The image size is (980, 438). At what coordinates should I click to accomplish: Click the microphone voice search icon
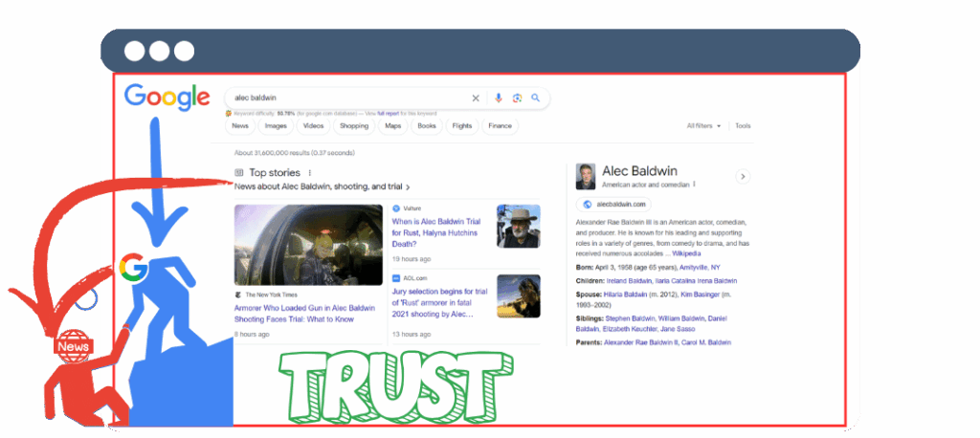click(498, 99)
